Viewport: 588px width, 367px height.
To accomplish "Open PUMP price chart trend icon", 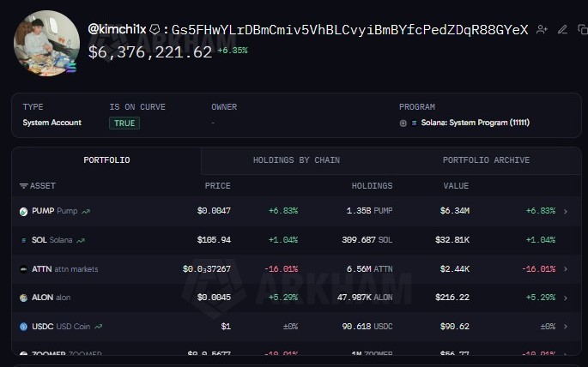I will [86, 212].
